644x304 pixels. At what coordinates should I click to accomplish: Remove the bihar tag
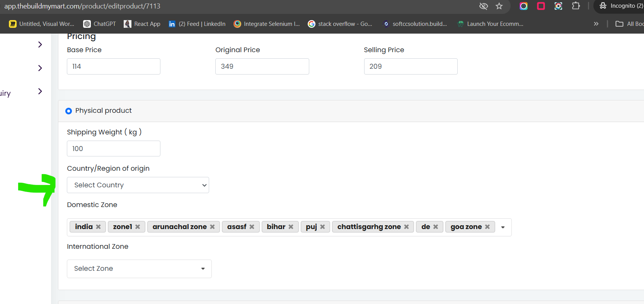[x=291, y=227]
